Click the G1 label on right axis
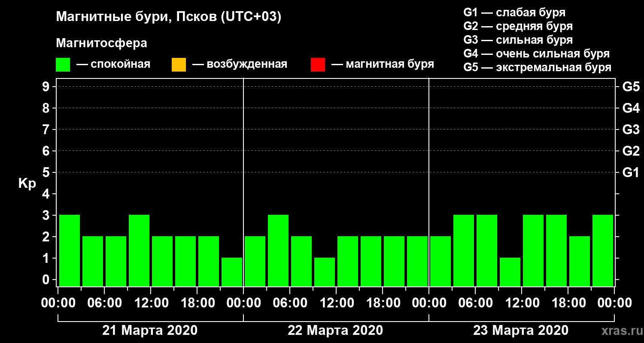 (x=631, y=172)
